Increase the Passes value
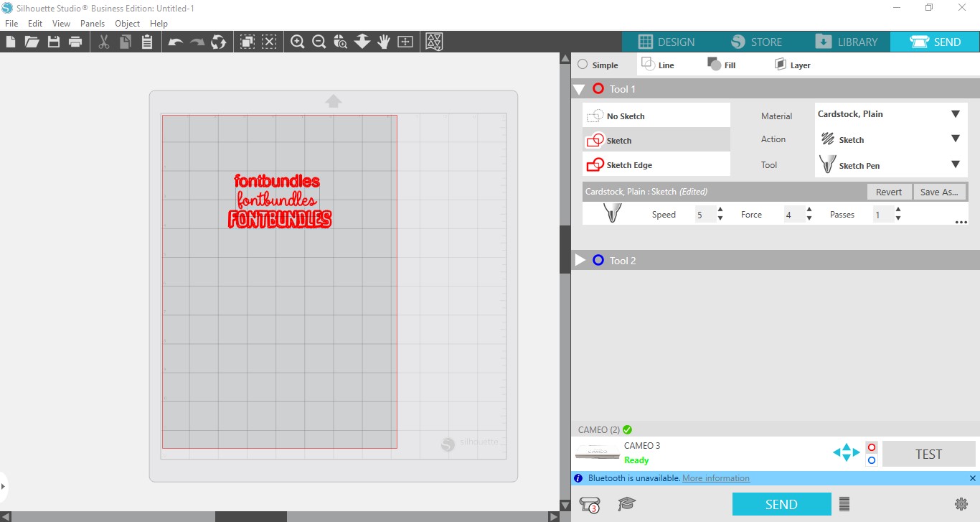 pos(898,210)
